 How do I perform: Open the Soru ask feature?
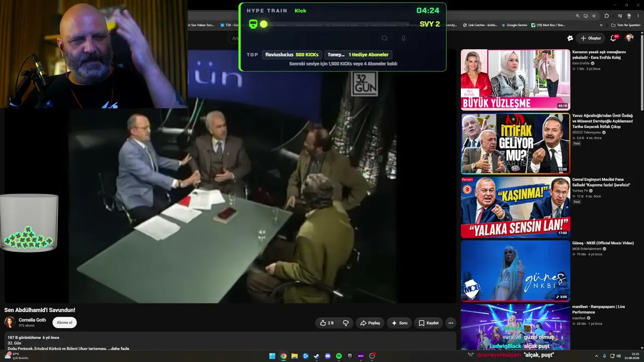point(399,323)
